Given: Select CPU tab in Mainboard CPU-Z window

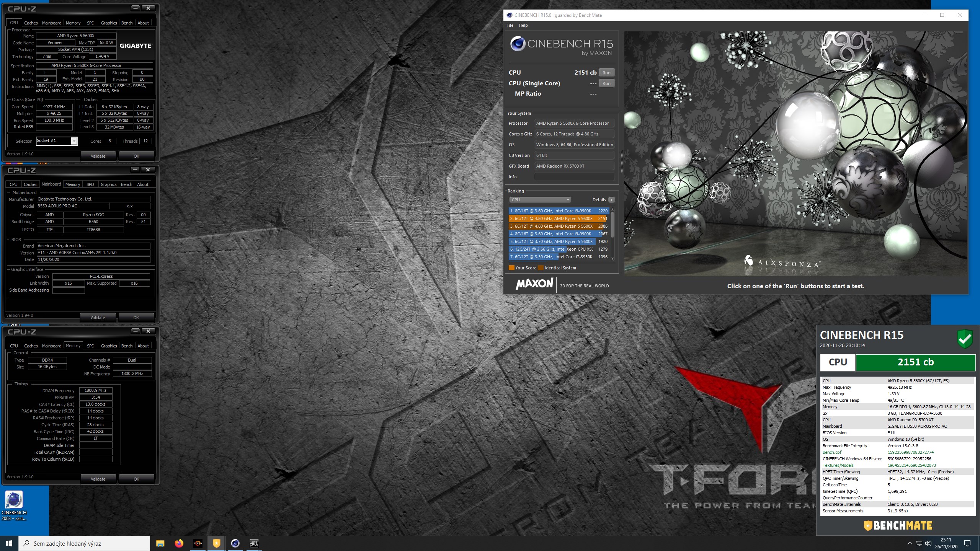Looking at the screenshot, I should click(x=13, y=184).
